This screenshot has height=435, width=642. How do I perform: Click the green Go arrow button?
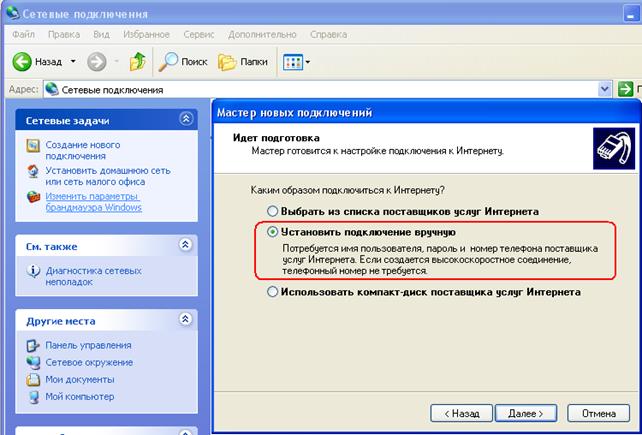click(626, 89)
